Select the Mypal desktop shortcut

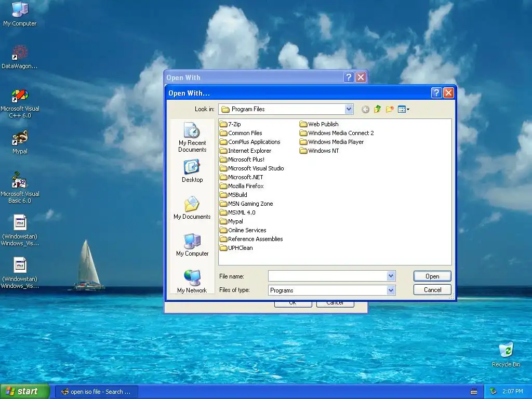(x=20, y=142)
